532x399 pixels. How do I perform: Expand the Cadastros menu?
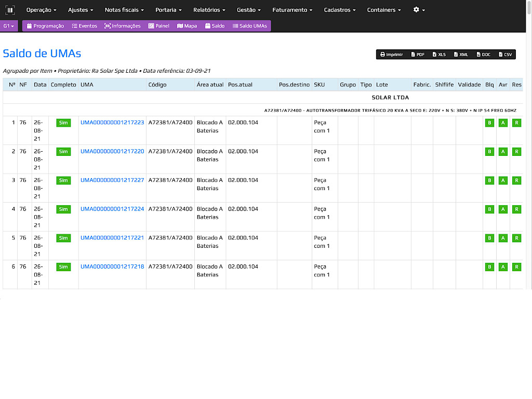tap(340, 10)
